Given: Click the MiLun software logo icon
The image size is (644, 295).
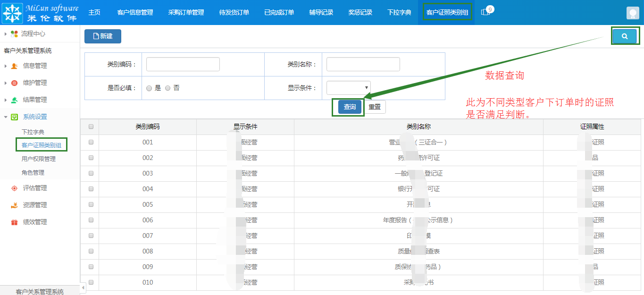Looking at the screenshot, I should click(12, 12).
